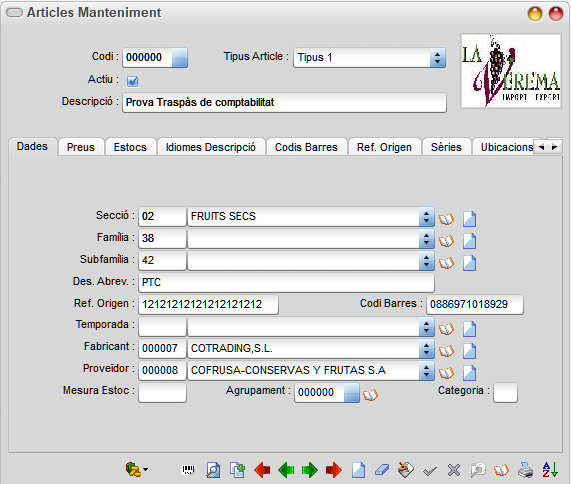571x484 pixels.
Task: Click the blue button beside Codi field
Action: 180,58
